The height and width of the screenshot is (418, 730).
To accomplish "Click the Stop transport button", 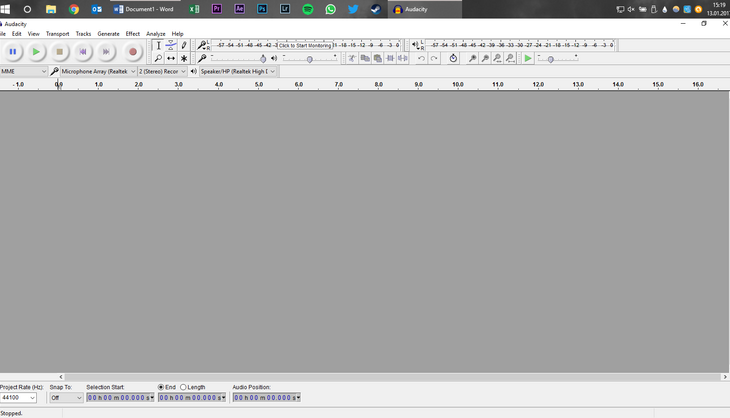I will click(x=60, y=52).
